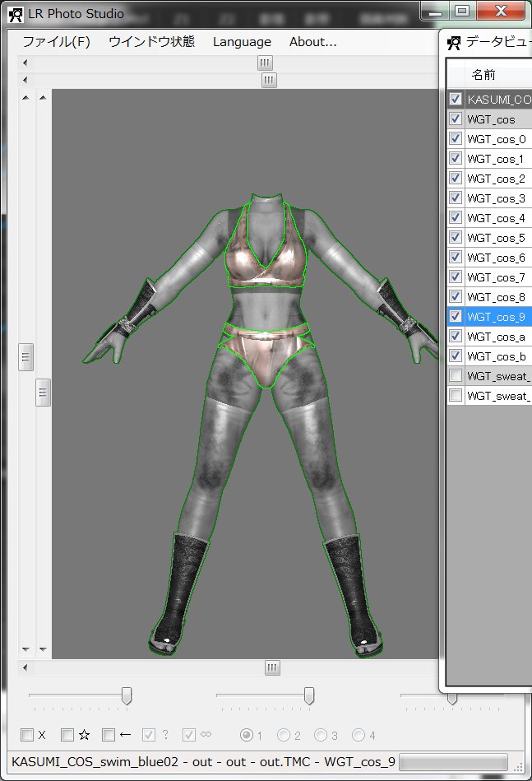This screenshot has width=532, height=781.
Task: Enable the second WGT_sweat_ checkbox
Action: [456, 396]
